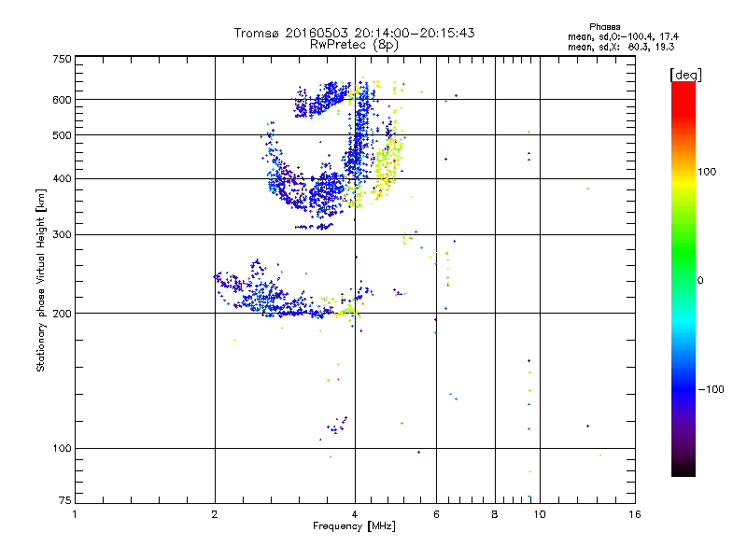Click the y-axis '600' tick label
The height and width of the screenshot is (560, 747).
point(62,100)
